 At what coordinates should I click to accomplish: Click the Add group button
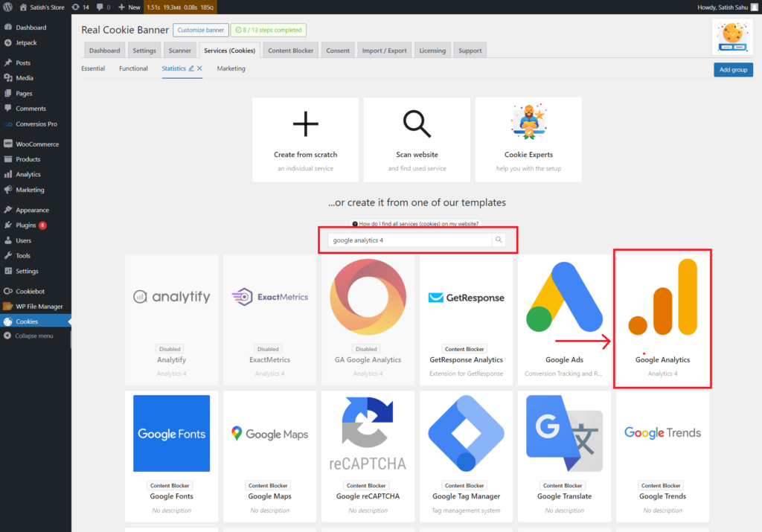point(733,70)
